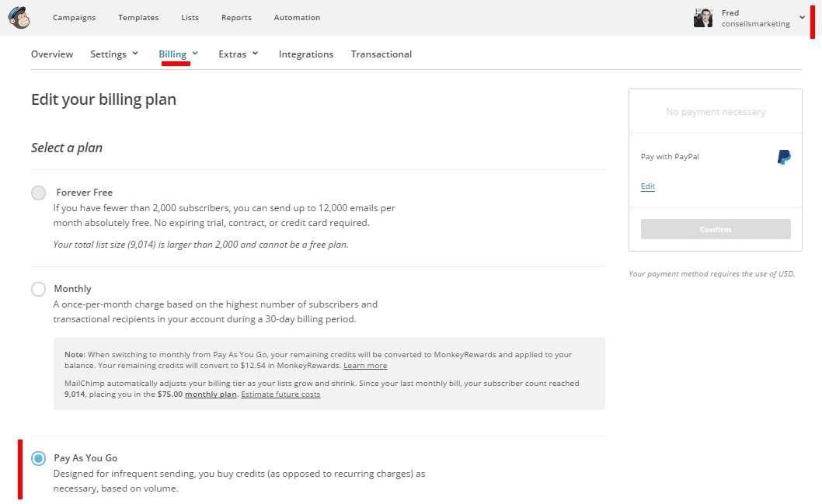The width and height of the screenshot is (822, 504).
Task: Switch to the Overview tab
Action: click(52, 54)
